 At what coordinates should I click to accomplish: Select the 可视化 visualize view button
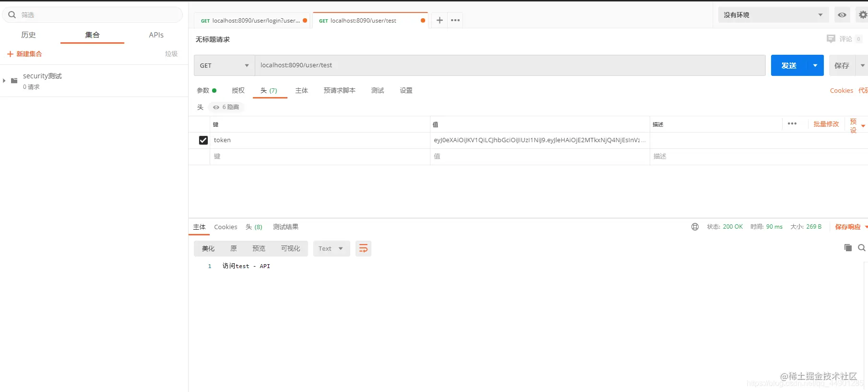(290, 248)
